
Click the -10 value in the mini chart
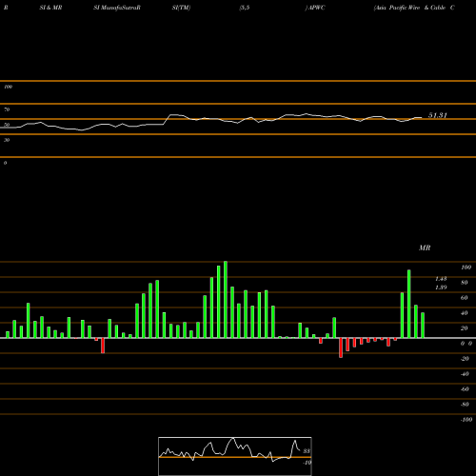click(x=307, y=463)
